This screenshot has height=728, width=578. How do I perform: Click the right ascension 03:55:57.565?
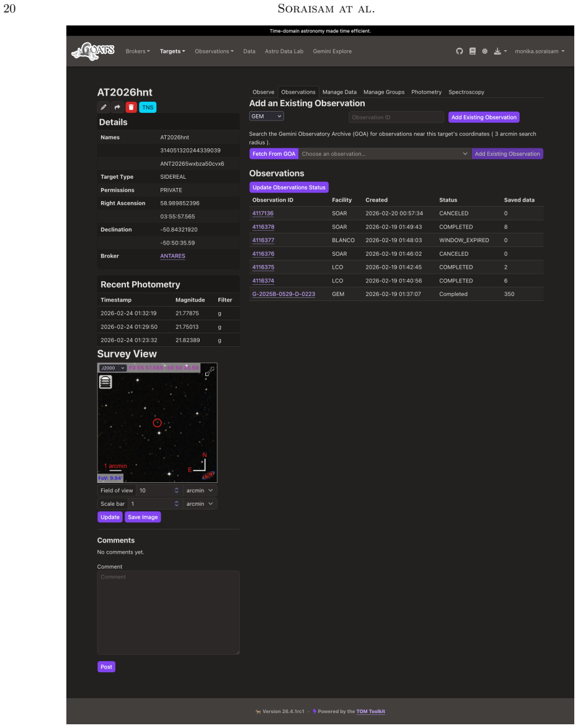[177, 217]
